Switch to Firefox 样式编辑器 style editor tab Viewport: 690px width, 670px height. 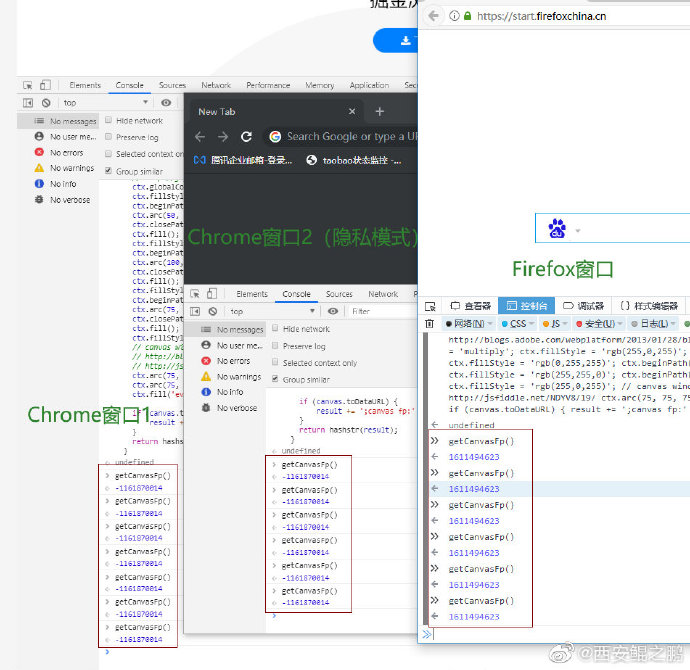tap(649, 306)
